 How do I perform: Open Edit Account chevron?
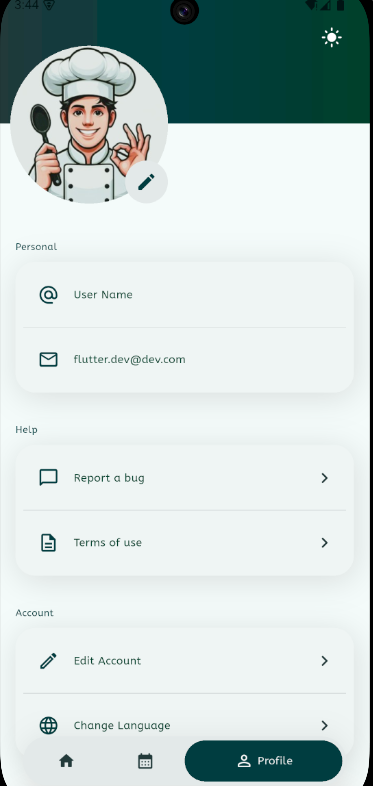coord(324,661)
